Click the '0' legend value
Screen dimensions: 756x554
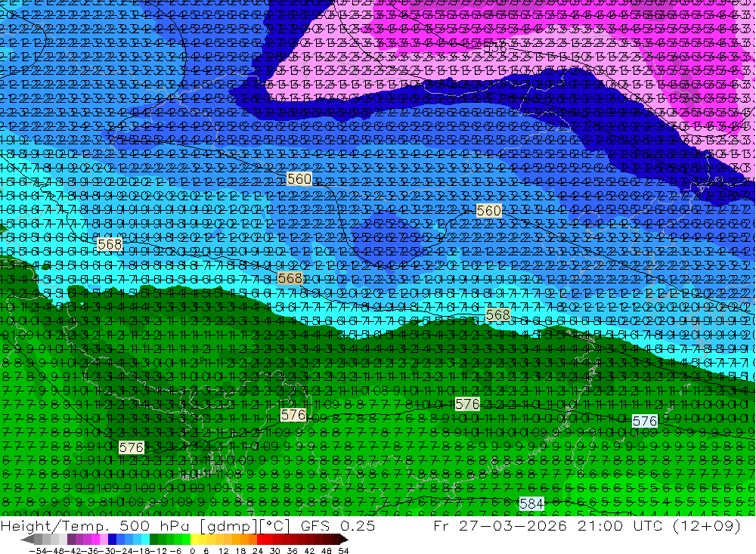[x=192, y=551]
